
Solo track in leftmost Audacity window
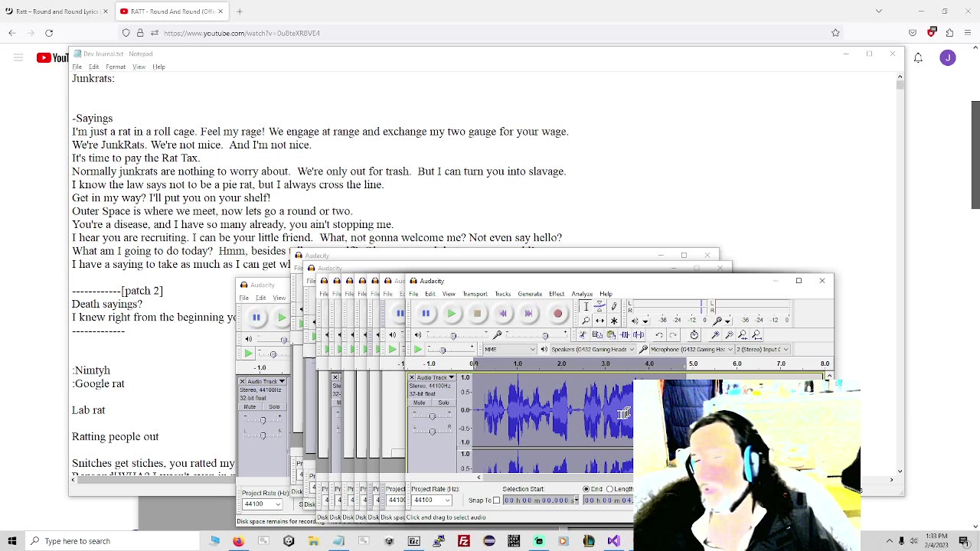274,406
